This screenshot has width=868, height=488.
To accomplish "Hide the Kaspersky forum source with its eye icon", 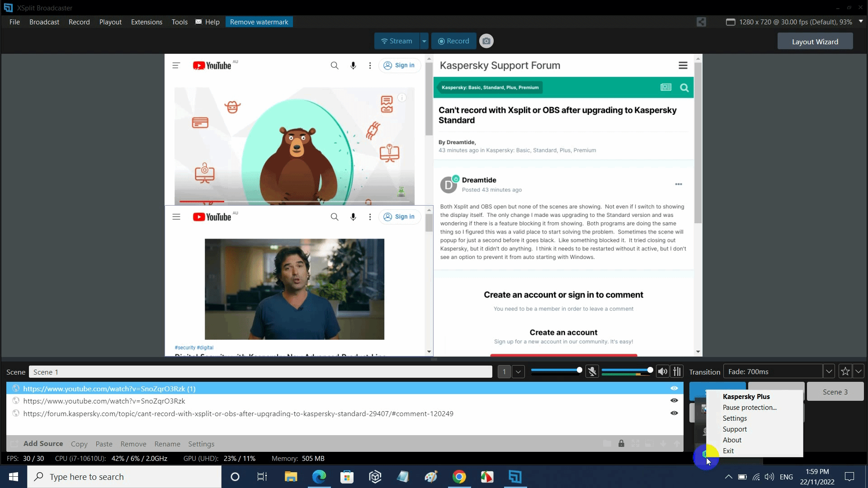I will 674,413.
